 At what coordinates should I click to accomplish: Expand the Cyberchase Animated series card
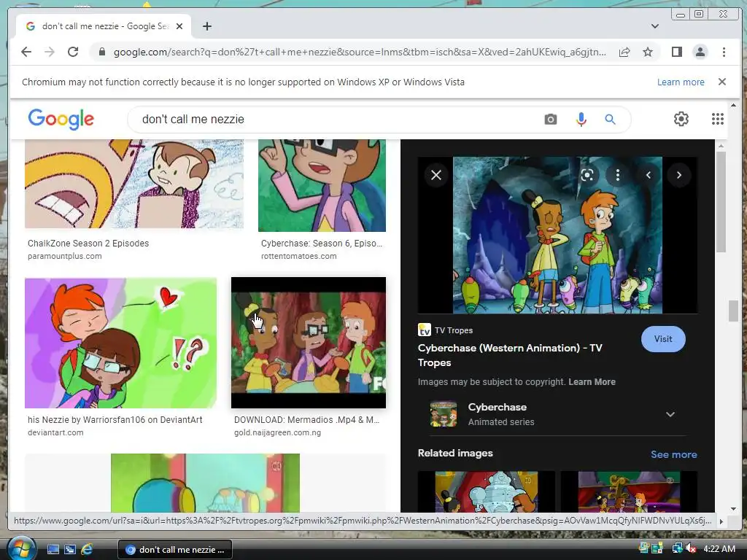[670, 414]
